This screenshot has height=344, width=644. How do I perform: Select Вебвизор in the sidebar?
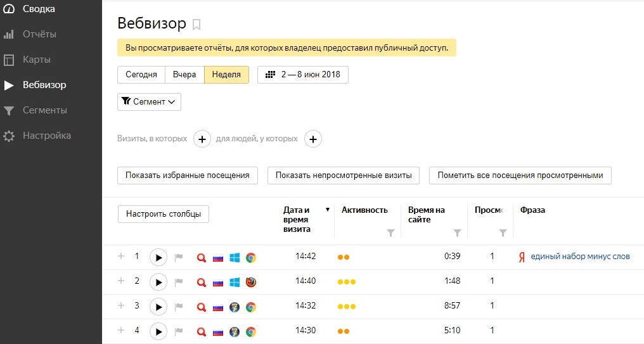(x=44, y=85)
